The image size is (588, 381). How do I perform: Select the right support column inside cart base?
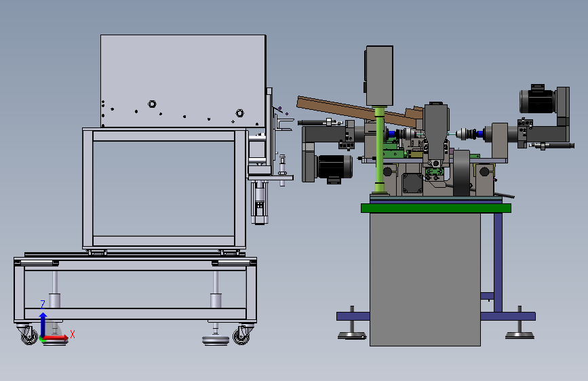tap(216, 289)
